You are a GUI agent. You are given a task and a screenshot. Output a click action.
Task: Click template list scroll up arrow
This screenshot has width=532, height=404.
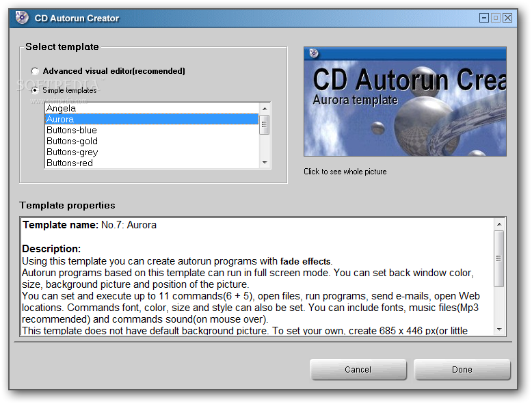coord(265,109)
